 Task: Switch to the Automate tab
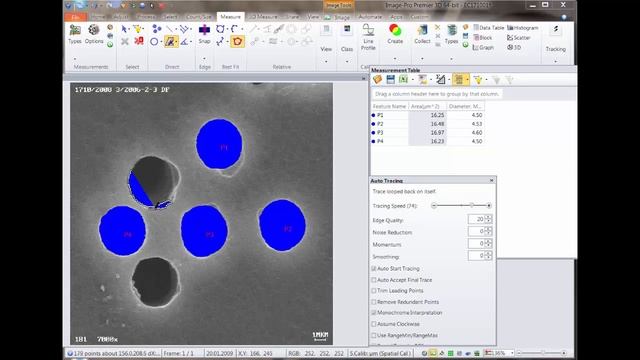[x=370, y=17]
